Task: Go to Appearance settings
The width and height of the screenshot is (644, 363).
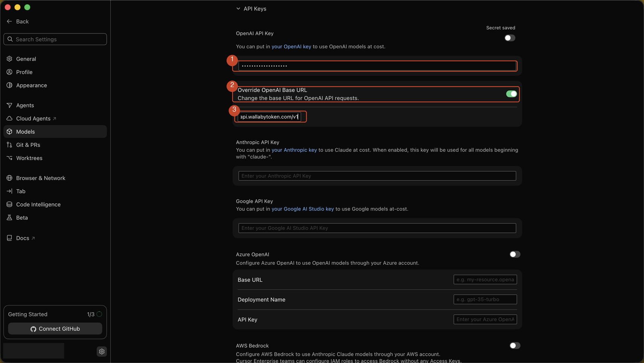Action: pyautogui.click(x=55, y=85)
